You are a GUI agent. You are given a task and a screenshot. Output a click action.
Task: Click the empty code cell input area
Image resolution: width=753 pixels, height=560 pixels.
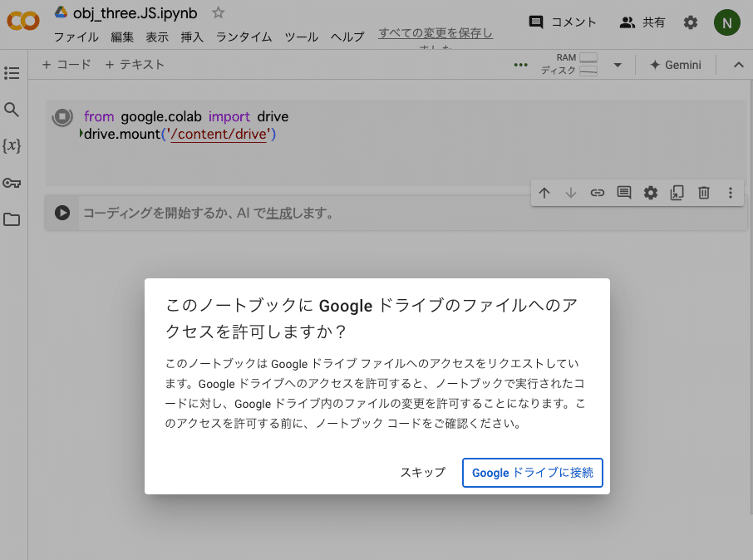(413, 213)
